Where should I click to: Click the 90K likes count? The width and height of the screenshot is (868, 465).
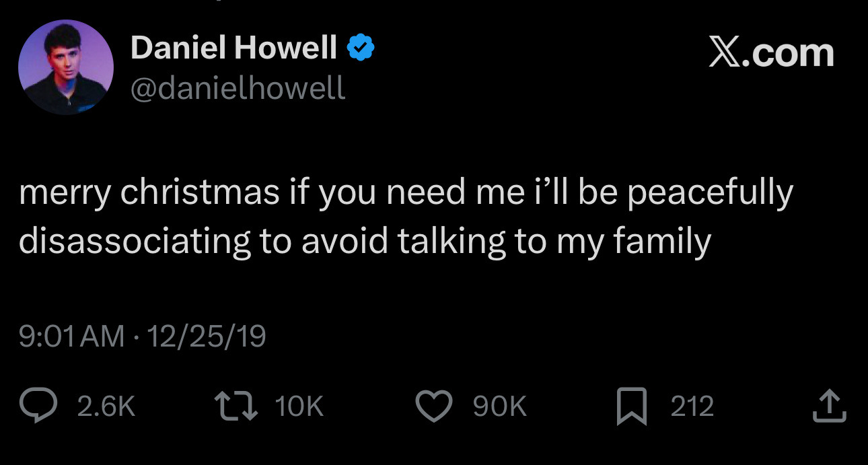499,407
